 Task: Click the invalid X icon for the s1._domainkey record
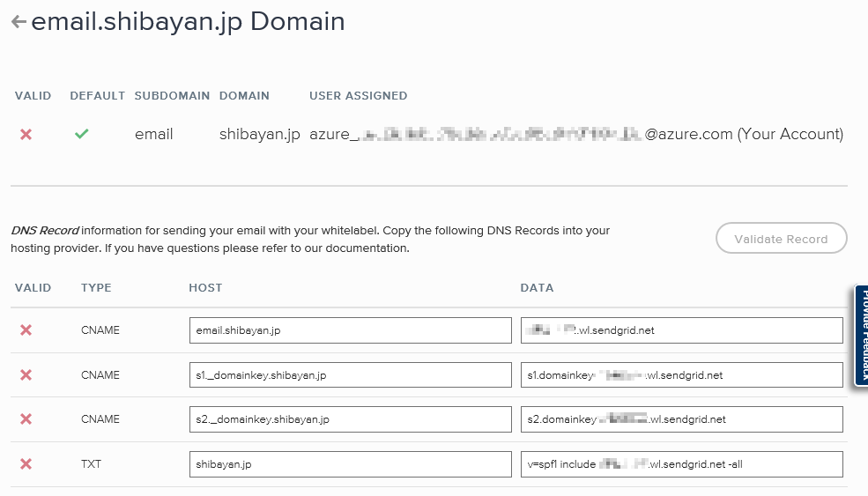click(26, 375)
